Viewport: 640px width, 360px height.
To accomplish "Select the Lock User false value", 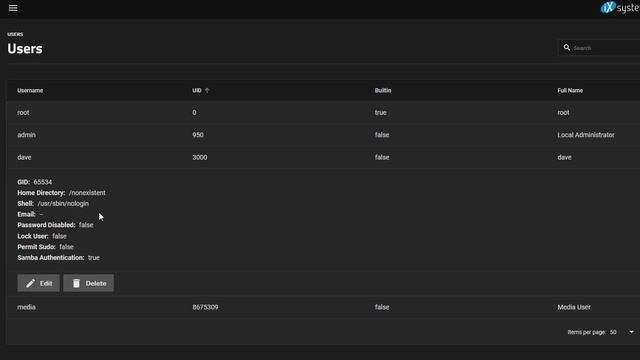I will coord(59,236).
